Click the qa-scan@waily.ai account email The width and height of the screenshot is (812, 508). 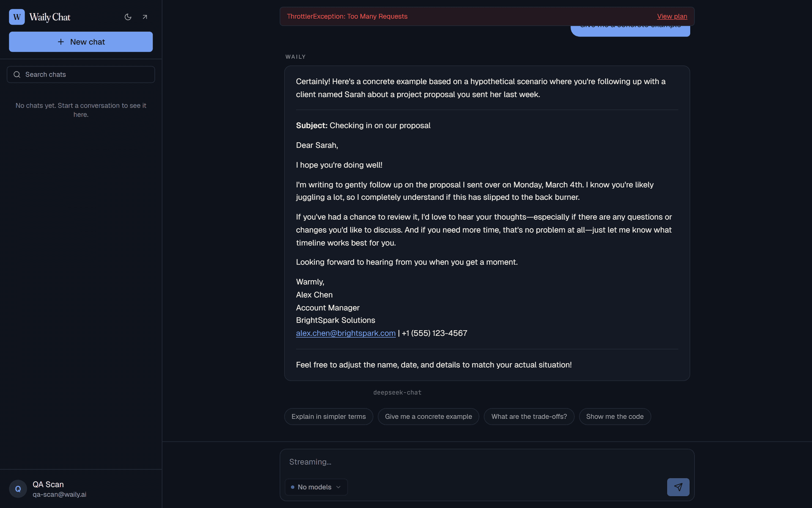[60, 494]
